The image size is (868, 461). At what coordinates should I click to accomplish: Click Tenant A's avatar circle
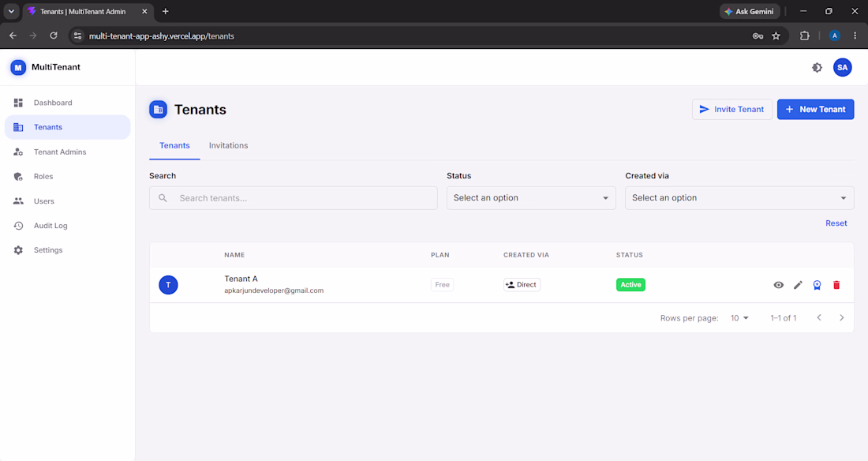[x=168, y=285]
